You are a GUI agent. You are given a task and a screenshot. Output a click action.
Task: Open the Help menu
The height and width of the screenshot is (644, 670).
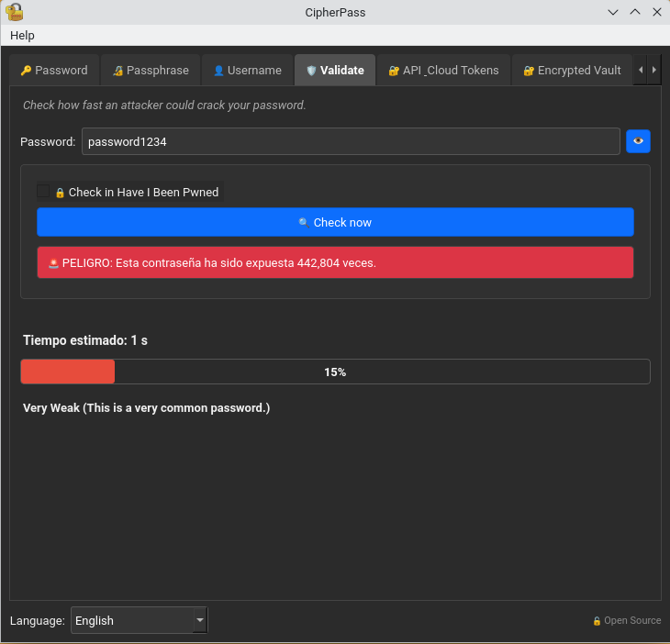(x=22, y=36)
